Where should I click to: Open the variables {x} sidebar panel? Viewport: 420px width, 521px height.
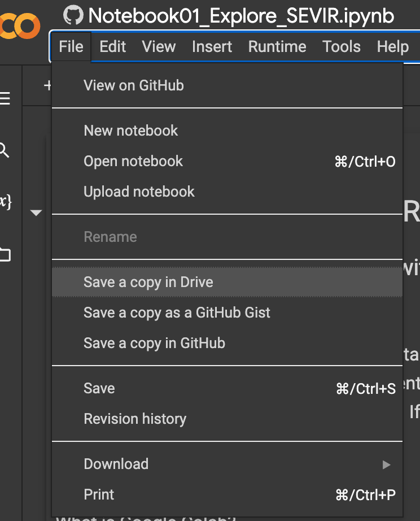pyautogui.click(x=6, y=201)
